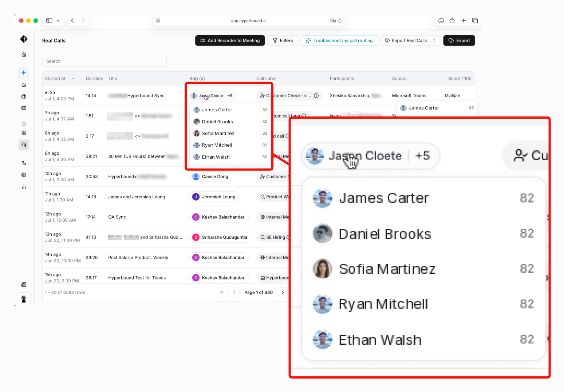
Task: Open the target bullseye sidebar icon
Action: [24, 175]
